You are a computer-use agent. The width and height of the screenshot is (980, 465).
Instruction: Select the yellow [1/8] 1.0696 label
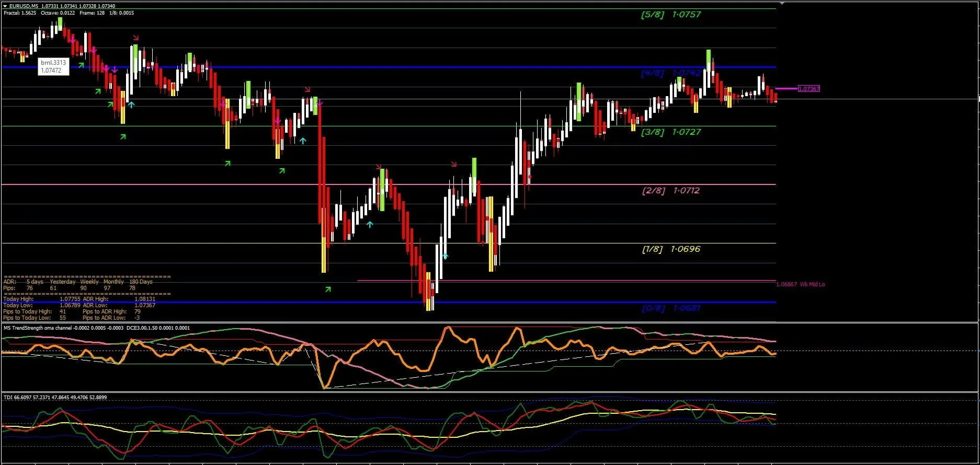670,249
